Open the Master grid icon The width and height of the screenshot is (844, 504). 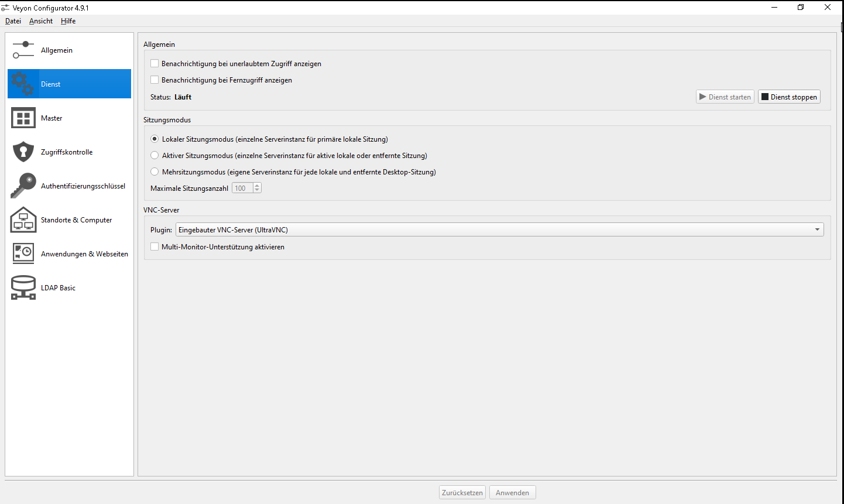(23, 118)
